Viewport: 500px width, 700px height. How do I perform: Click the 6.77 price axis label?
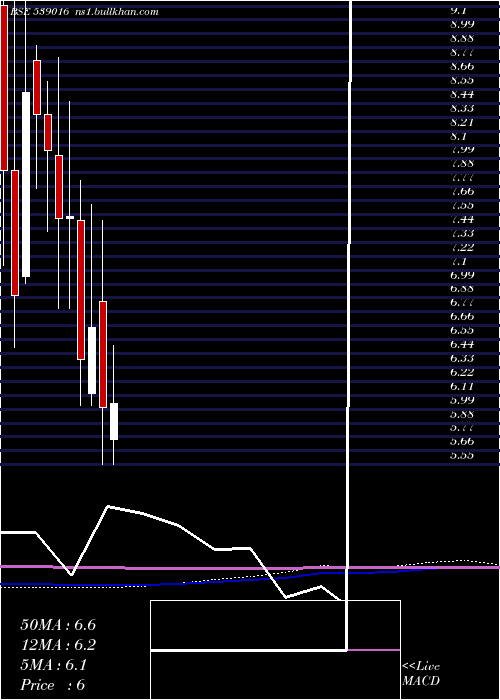click(x=462, y=302)
